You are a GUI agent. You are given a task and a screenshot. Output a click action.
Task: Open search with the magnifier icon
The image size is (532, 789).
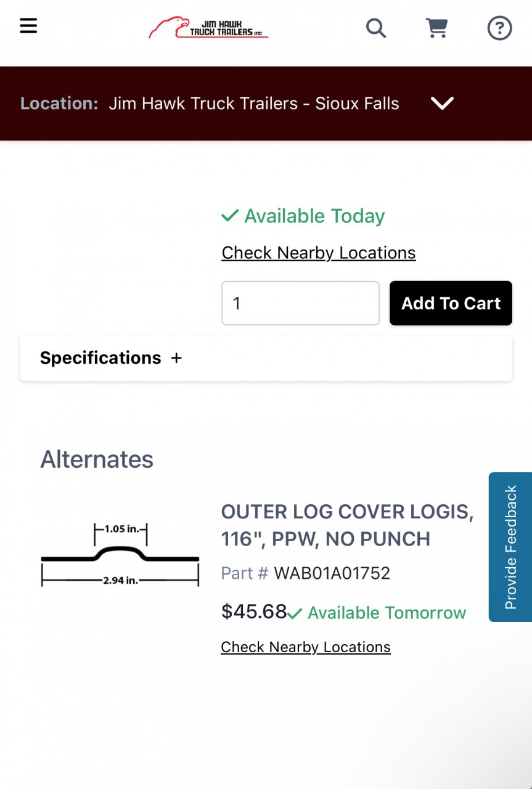pos(375,28)
